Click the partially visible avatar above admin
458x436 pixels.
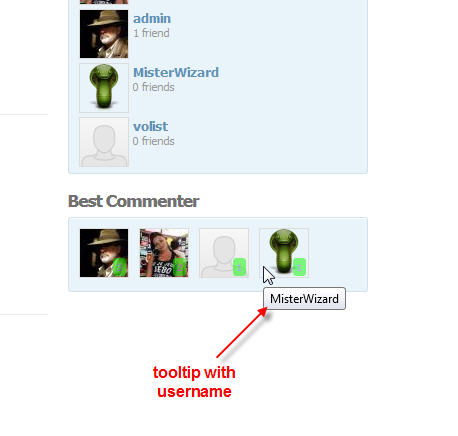104,2
